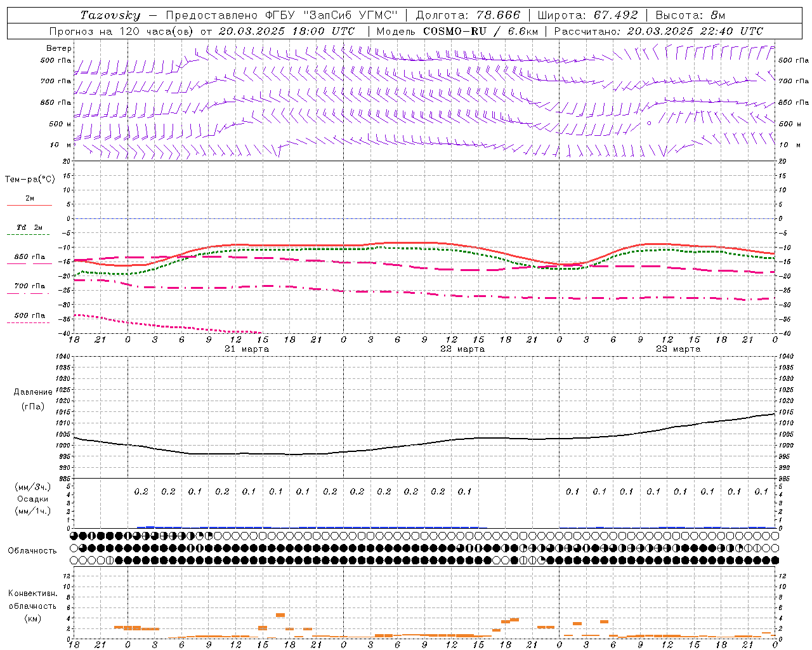The width and height of the screenshot is (812, 650).
Task: Select the Модель COSMO-RU / 6.6км label
Action: click(x=457, y=31)
